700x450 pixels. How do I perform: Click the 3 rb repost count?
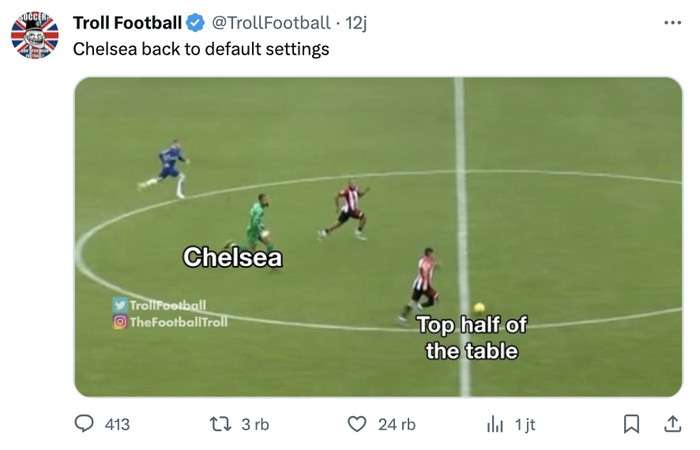coord(256,424)
